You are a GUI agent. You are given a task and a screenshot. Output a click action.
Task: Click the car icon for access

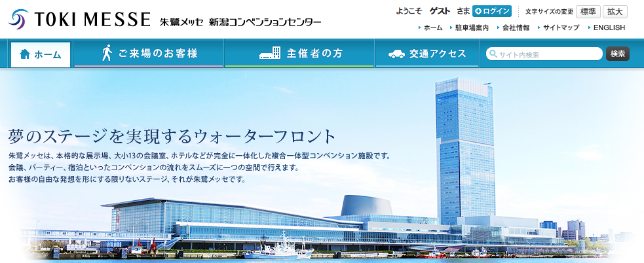click(396, 54)
